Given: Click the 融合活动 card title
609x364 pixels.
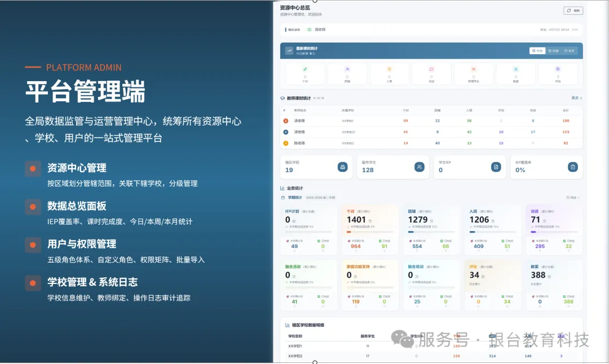Looking at the screenshot, I should pyautogui.click(x=293, y=267).
